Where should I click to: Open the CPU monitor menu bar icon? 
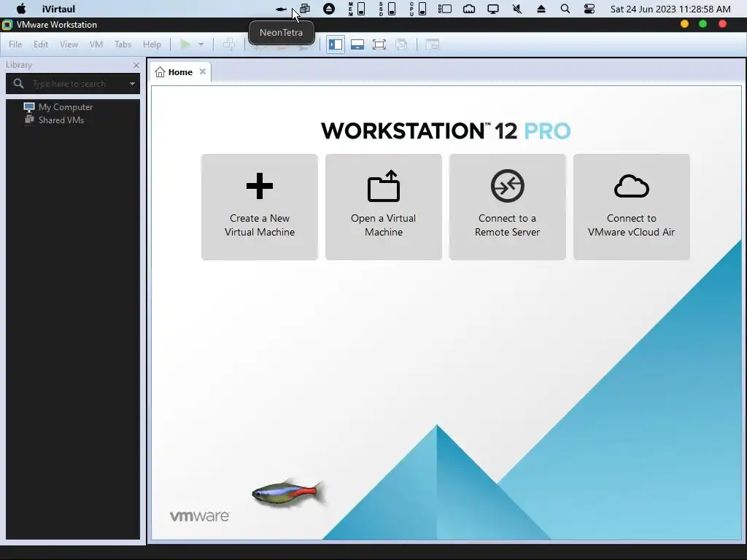pyautogui.click(x=418, y=9)
